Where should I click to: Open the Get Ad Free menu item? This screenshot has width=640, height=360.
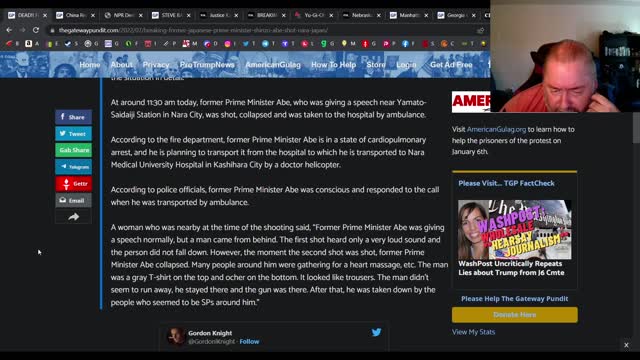coord(451,64)
